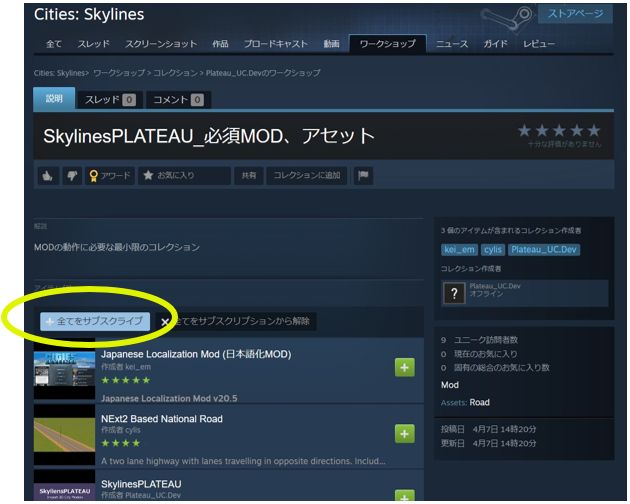Open Japanese Localization Mod (日本語化MOD) title
The height and width of the screenshot is (504, 630).
click(196, 354)
